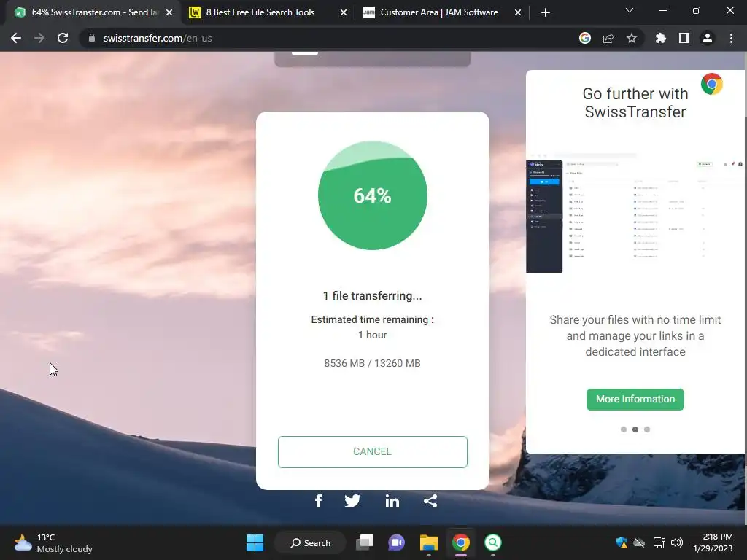View site security lock info
The width and height of the screenshot is (747, 560).
92,38
